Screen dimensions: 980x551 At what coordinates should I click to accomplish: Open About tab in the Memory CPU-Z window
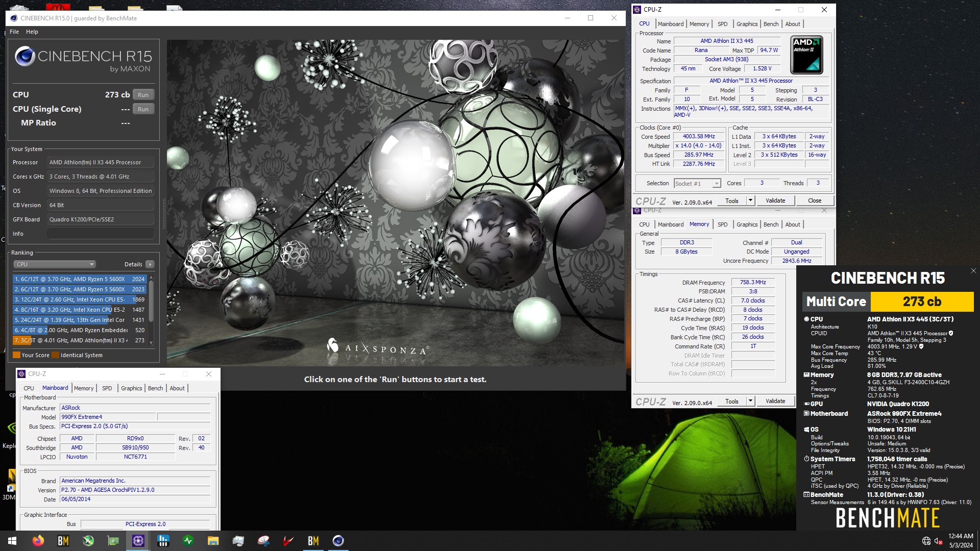[x=793, y=224]
